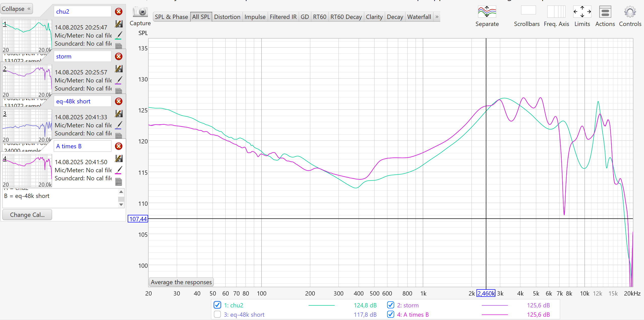The image size is (644, 320).
Task: Toggle Freq. Axis icon
Action: pos(556,12)
